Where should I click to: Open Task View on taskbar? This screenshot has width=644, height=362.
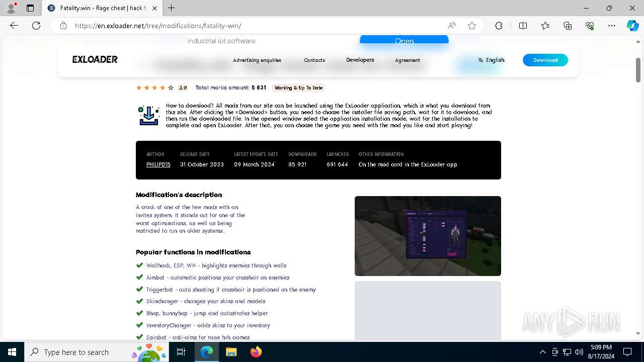coord(182,352)
